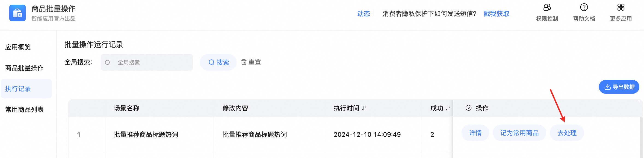This screenshot has height=158, width=644.
Task: Open 常用商品列表 sidebar item
Action: click(x=24, y=109)
